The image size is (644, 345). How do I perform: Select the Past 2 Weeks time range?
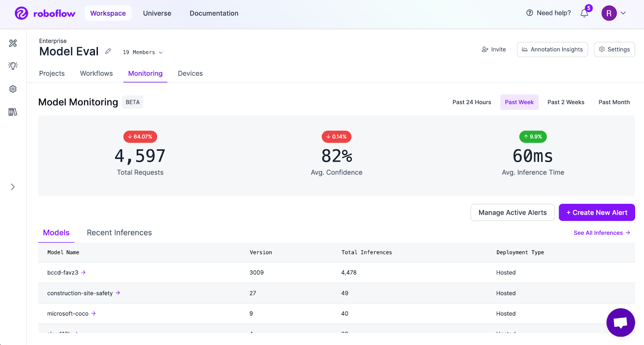point(566,102)
